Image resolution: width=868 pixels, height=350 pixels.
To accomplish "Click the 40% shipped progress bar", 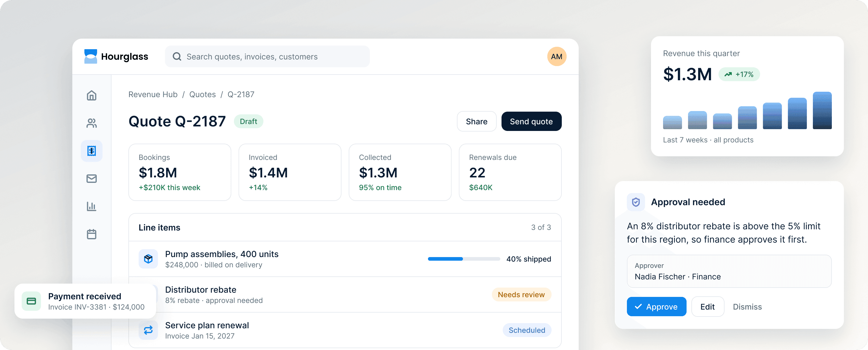I will (464, 259).
